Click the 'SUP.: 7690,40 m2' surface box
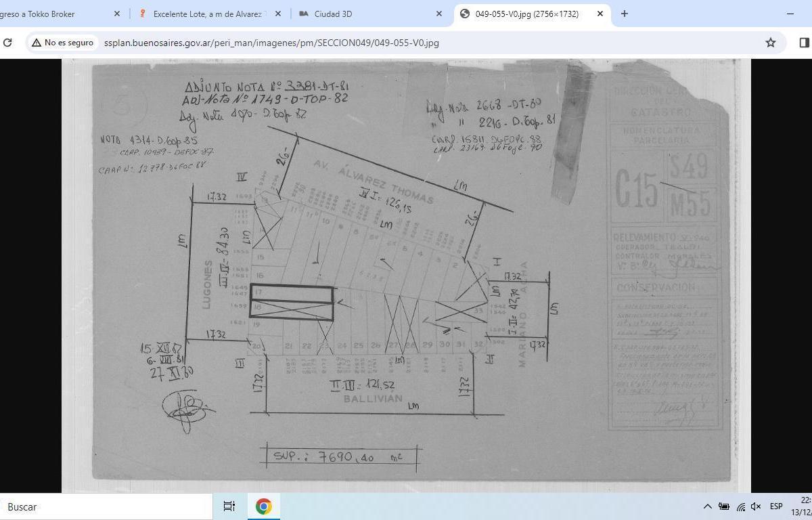The image size is (812, 520). (x=341, y=456)
